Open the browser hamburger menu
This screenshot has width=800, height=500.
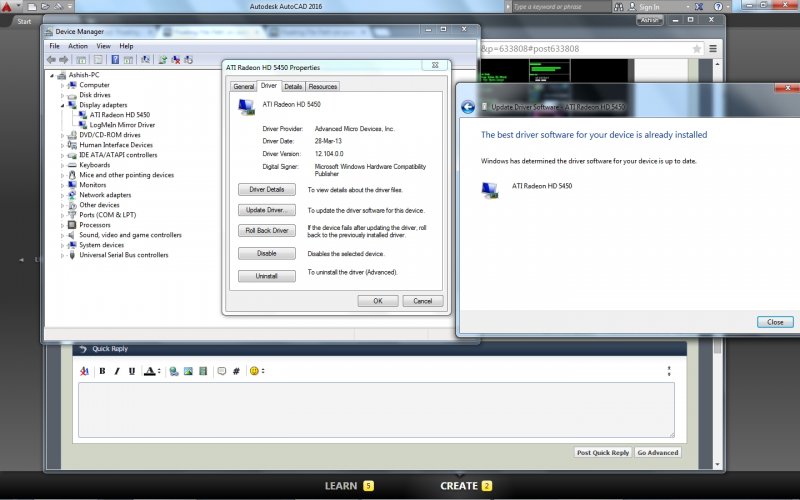click(x=713, y=48)
